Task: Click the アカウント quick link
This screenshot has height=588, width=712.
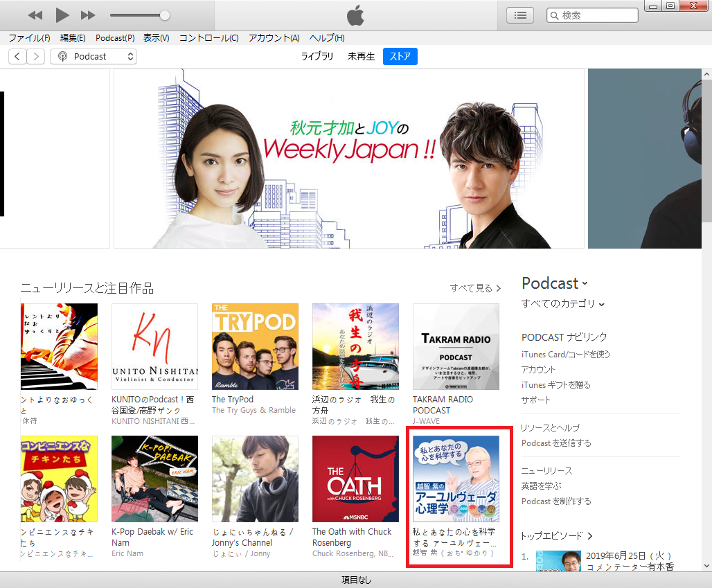Action: 538,370
